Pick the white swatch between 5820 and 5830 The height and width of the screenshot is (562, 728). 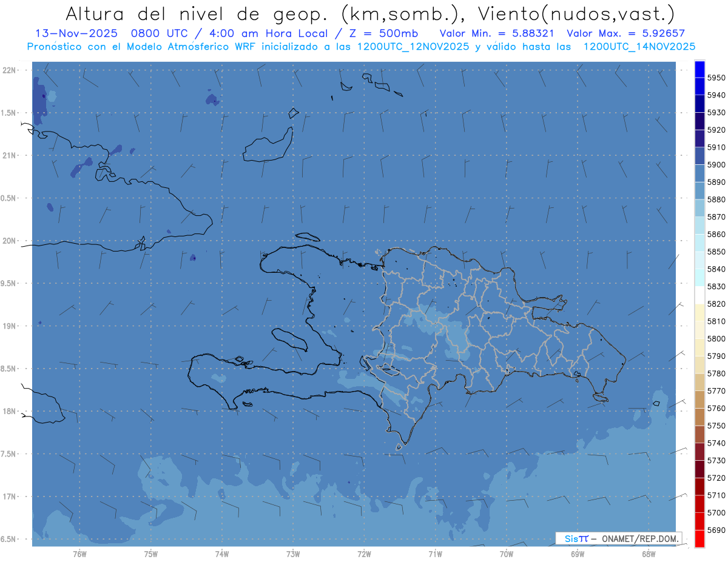[x=699, y=295]
